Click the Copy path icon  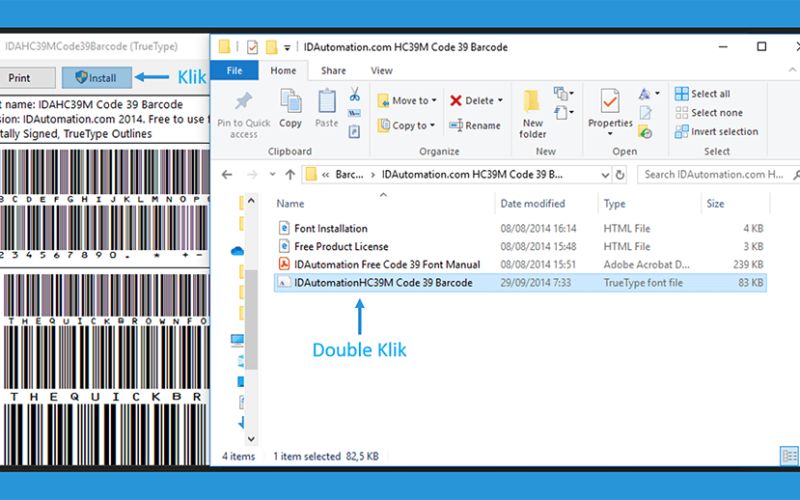click(x=355, y=113)
